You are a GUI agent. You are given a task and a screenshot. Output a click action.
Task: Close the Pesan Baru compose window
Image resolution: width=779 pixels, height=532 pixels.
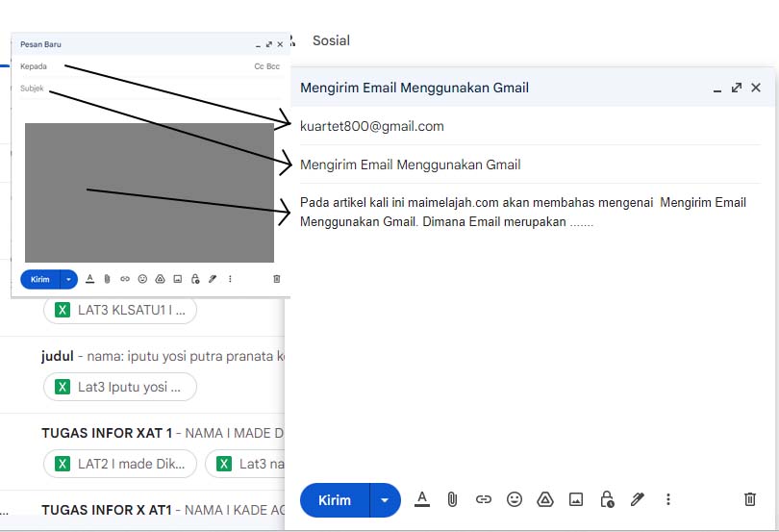point(280,44)
